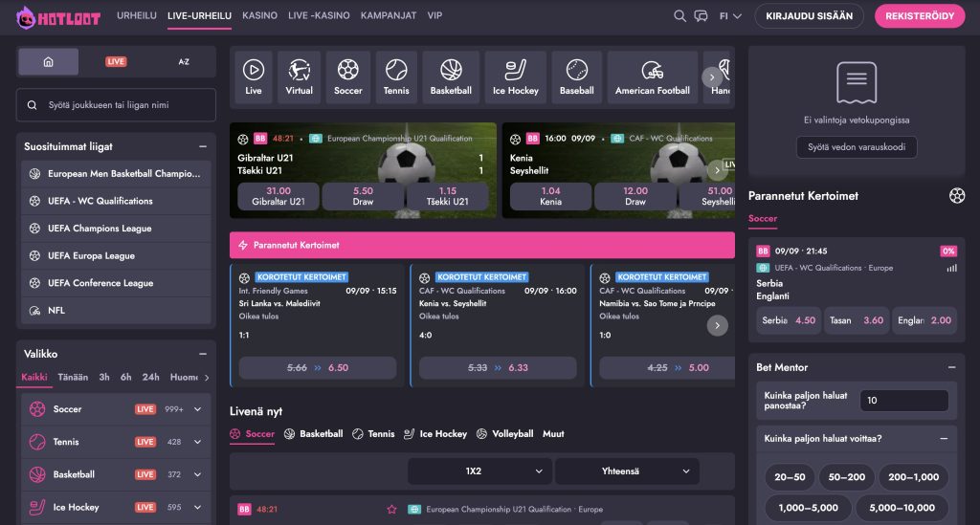
Task: Go to sidebar home icon tab
Action: 48,62
